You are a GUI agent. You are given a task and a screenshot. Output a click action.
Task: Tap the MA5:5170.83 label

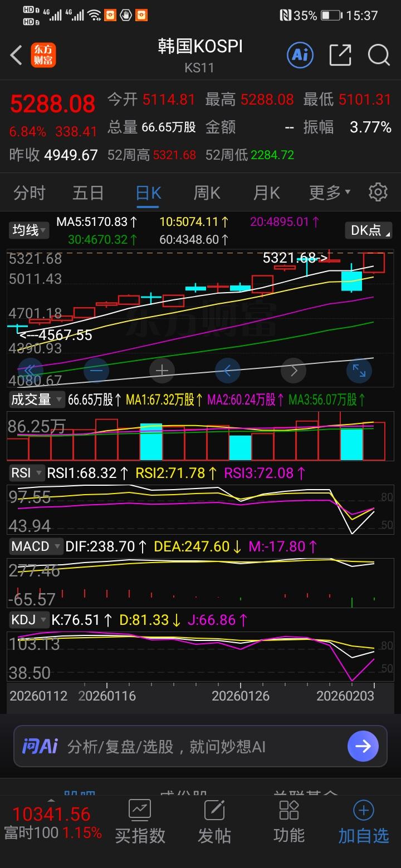click(97, 222)
